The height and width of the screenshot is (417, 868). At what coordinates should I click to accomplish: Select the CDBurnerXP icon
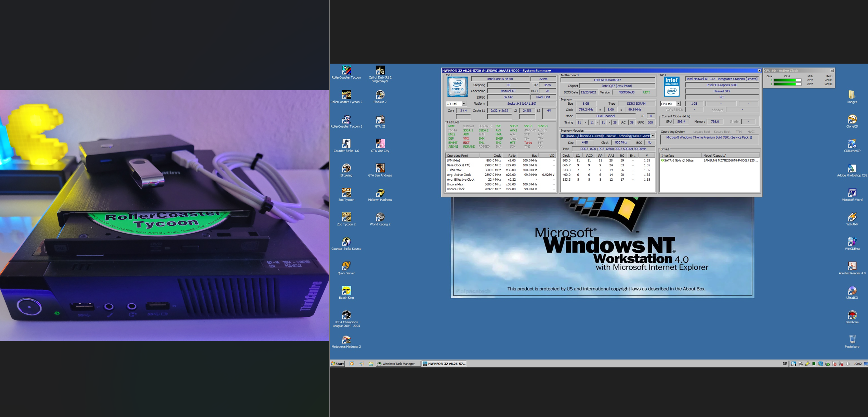(852, 146)
